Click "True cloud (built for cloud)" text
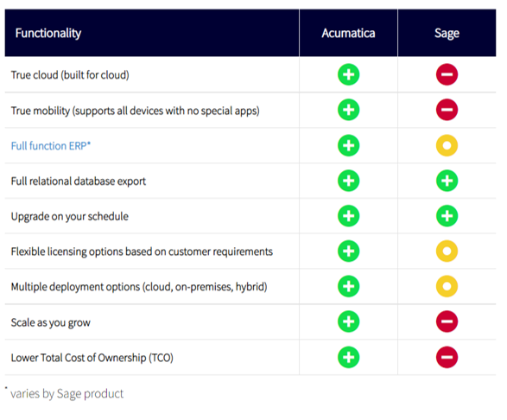The width and height of the screenshot is (507, 420). [x=70, y=75]
